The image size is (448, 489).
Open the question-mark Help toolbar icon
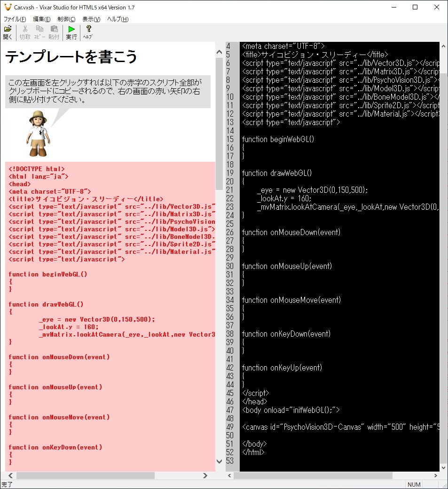(88, 32)
